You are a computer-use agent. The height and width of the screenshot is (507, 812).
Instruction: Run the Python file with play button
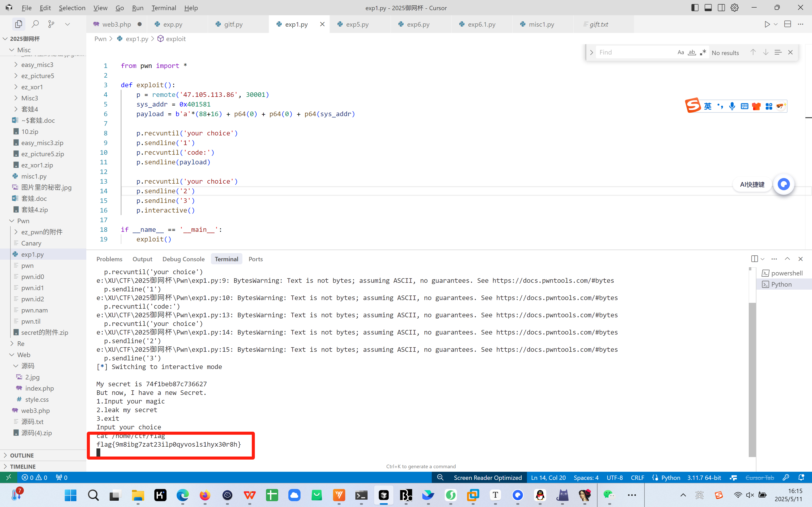click(x=767, y=24)
